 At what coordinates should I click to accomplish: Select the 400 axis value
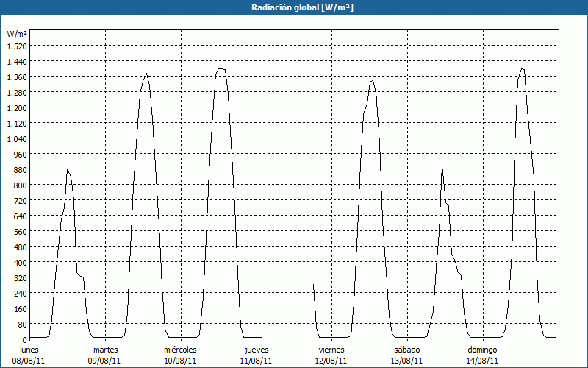pyautogui.click(x=21, y=263)
